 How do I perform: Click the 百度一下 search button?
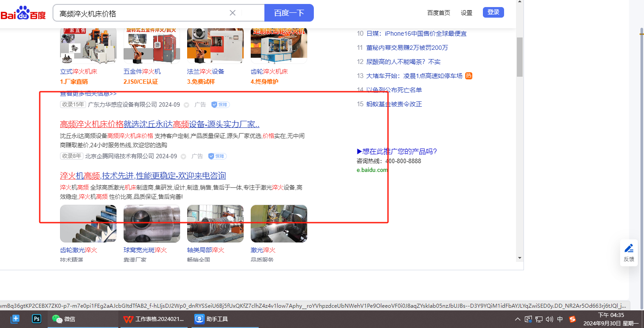[289, 13]
